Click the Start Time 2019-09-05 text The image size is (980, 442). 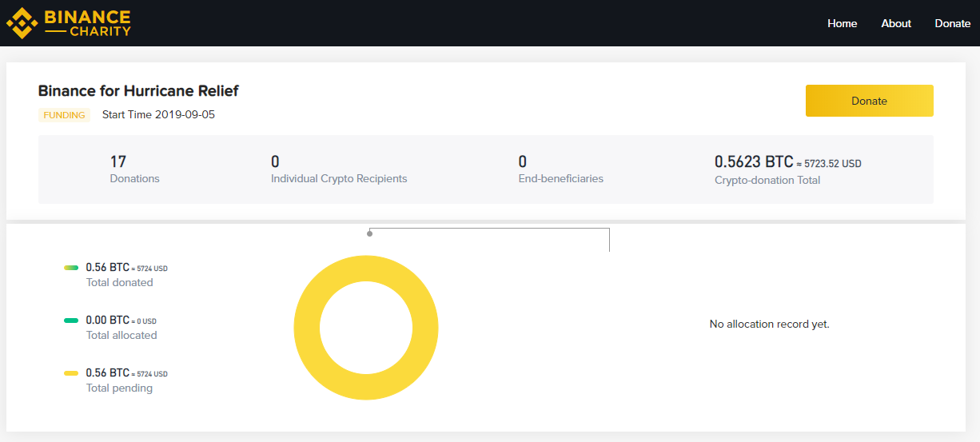(x=158, y=115)
